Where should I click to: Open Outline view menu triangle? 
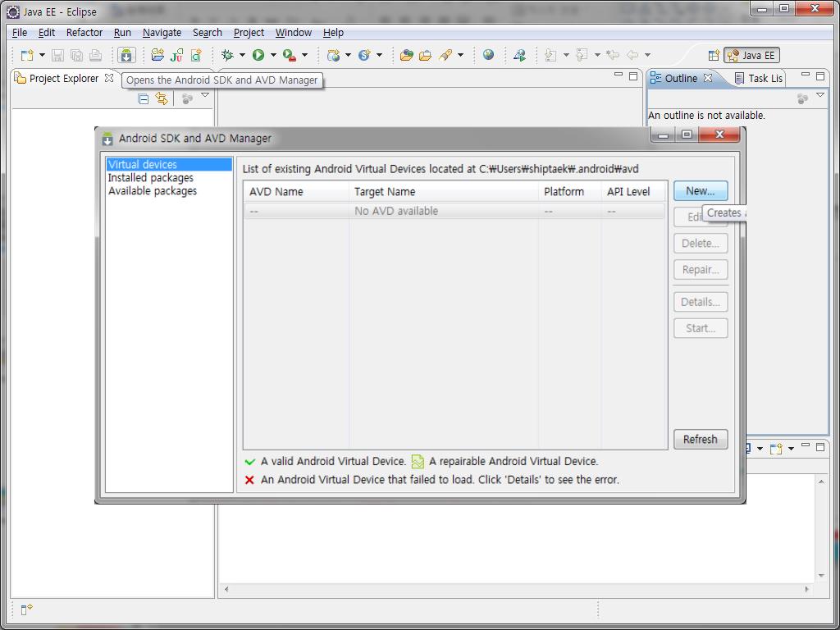click(820, 95)
